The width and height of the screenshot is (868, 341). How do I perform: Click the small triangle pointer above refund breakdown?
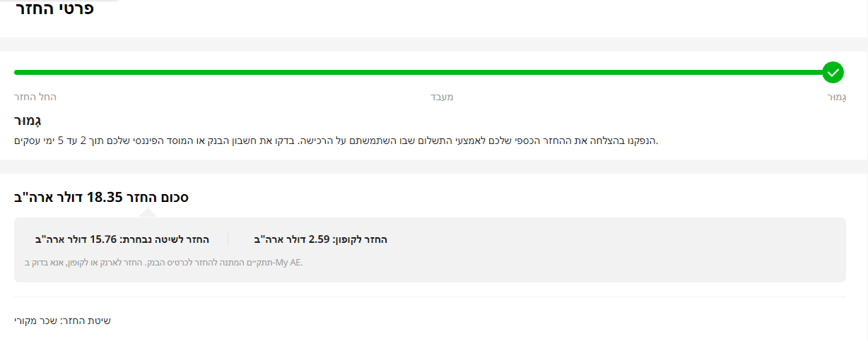[147, 213]
